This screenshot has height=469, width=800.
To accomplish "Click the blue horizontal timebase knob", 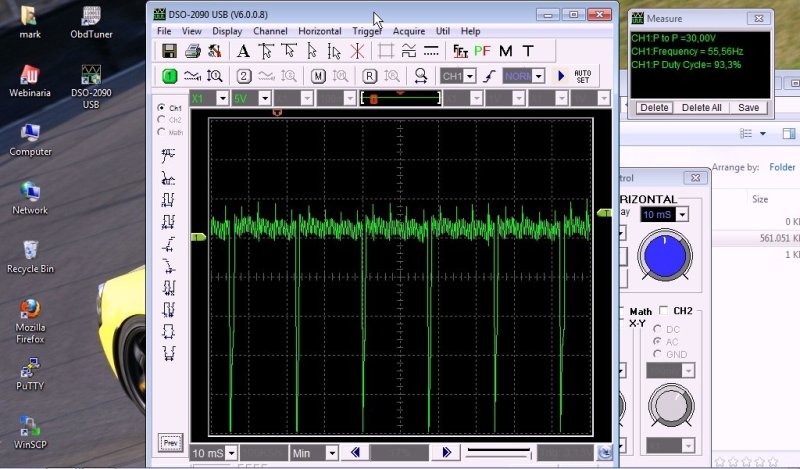I will 664,256.
